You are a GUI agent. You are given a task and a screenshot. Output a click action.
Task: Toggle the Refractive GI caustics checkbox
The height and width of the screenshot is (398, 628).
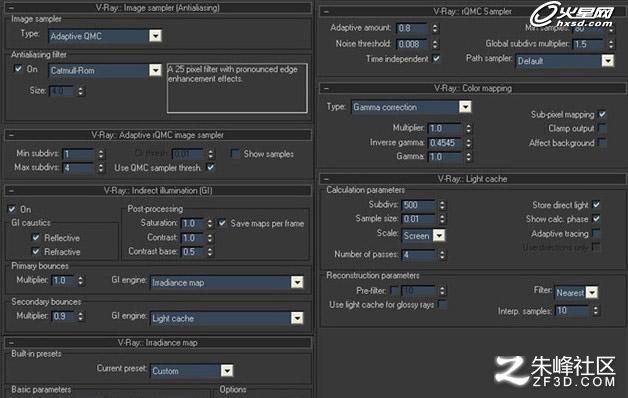coord(36,251)
